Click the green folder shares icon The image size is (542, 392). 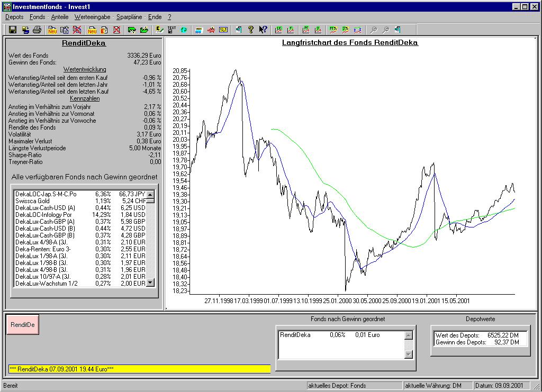[x=144, y=30]
